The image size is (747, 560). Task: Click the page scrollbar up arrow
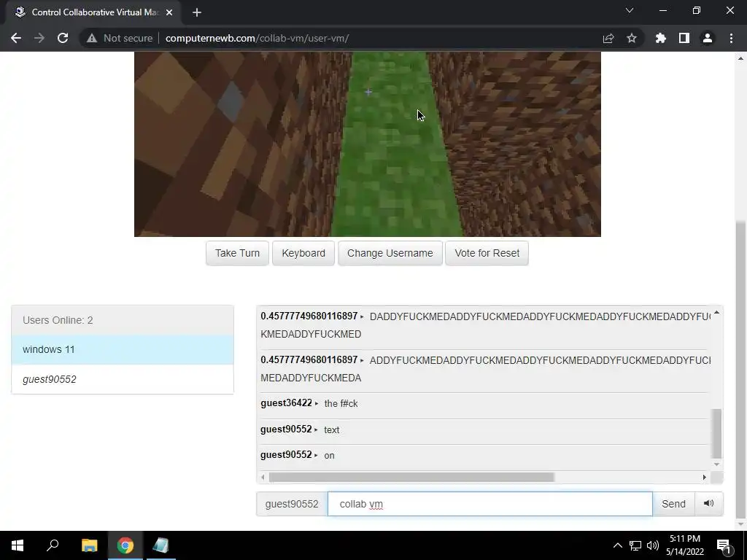[x=741, y=58]
